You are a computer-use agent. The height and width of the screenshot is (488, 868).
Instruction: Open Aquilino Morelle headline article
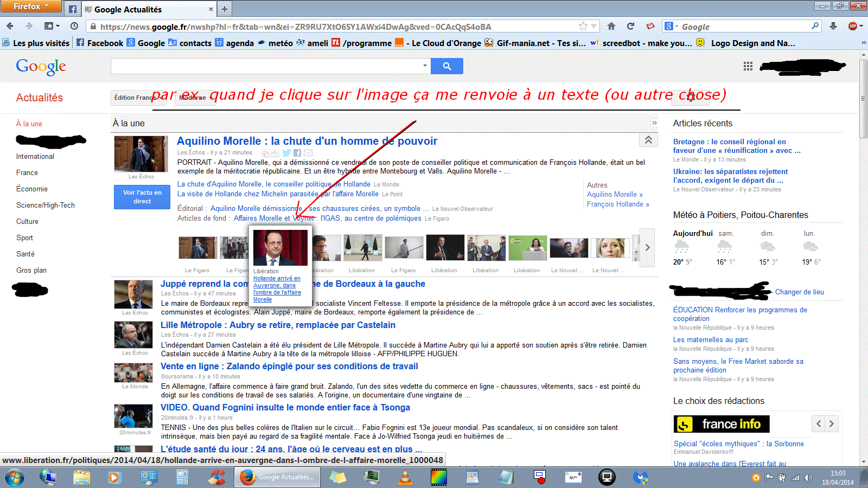click(307, 141)
